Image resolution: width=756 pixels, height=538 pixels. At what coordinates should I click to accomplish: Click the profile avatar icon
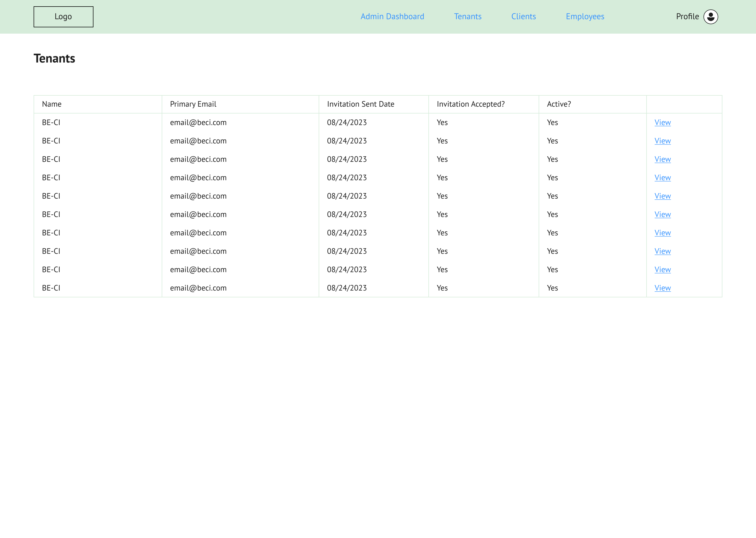click(x=710, y=17)
